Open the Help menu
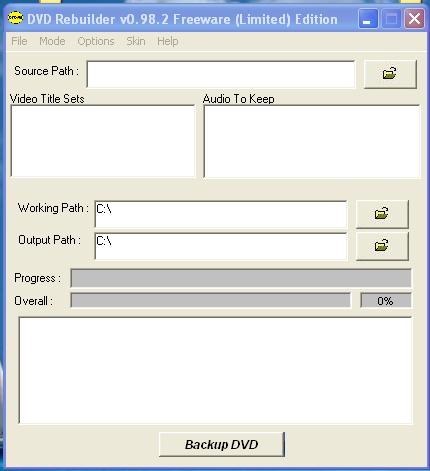This screenshot has height=471, width=430. [x=168, y=41]
